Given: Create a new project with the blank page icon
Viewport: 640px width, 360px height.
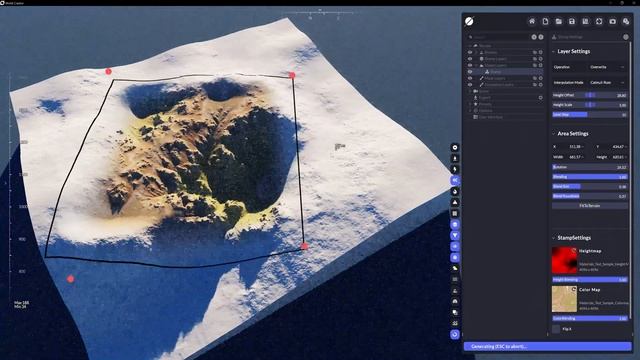Looking at the screenshot, I should point(545,21).
